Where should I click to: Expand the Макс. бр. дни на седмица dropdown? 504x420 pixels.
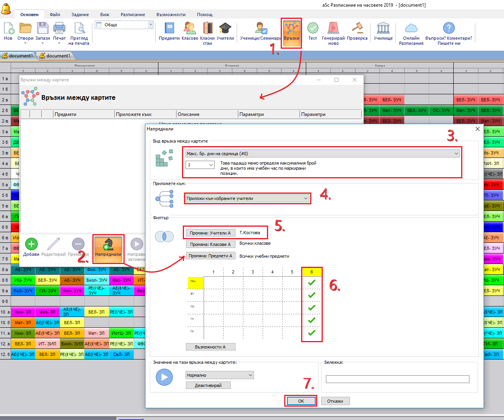coord(456,154)
